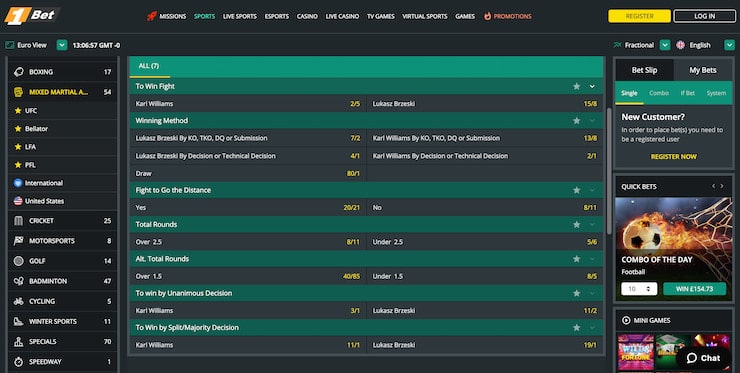Click the markets list vertical scrollbar
The width and height of the screenshot is (740, 373).
click(609, 171)
